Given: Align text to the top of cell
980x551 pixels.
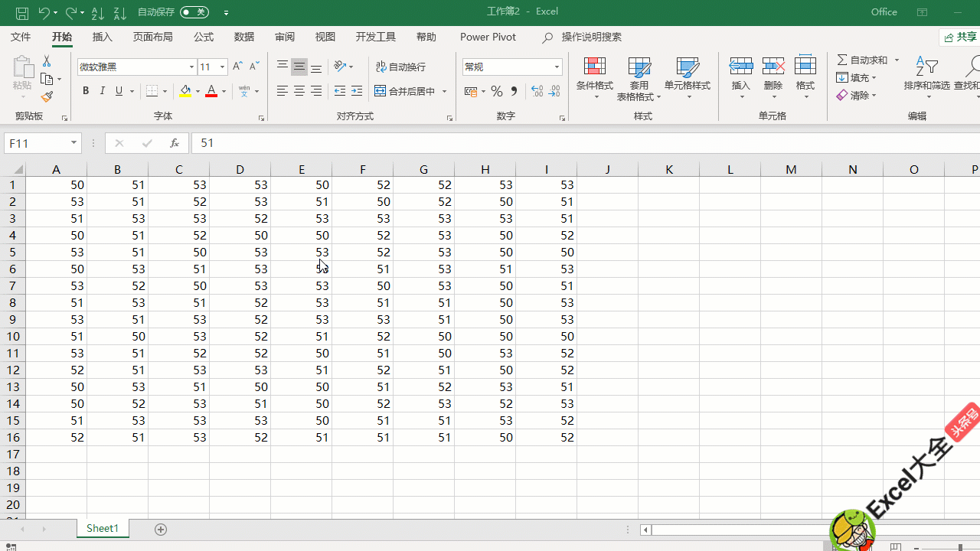Looking at the screenshot, I should tap(283, 67).
